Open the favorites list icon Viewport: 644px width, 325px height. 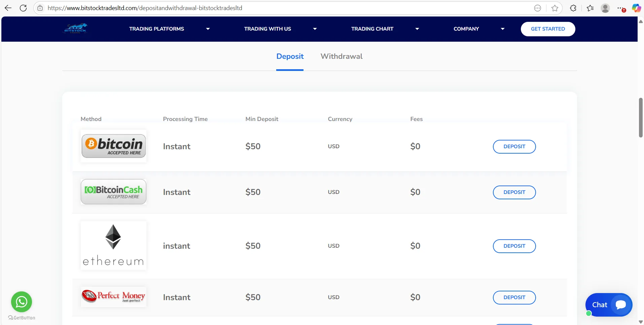tap(590, 8)
